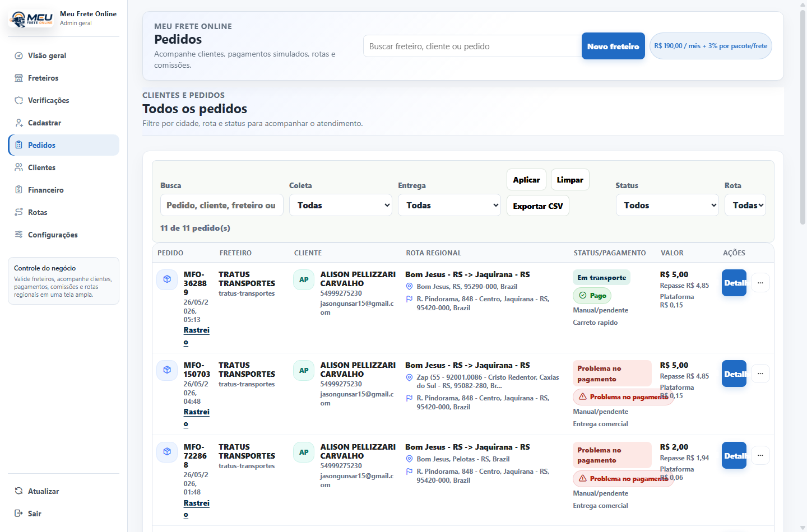The width and height of the screenshot is (807, 532).
Task: Click the Atualizar refresh icon
Action: pos(18,491)
